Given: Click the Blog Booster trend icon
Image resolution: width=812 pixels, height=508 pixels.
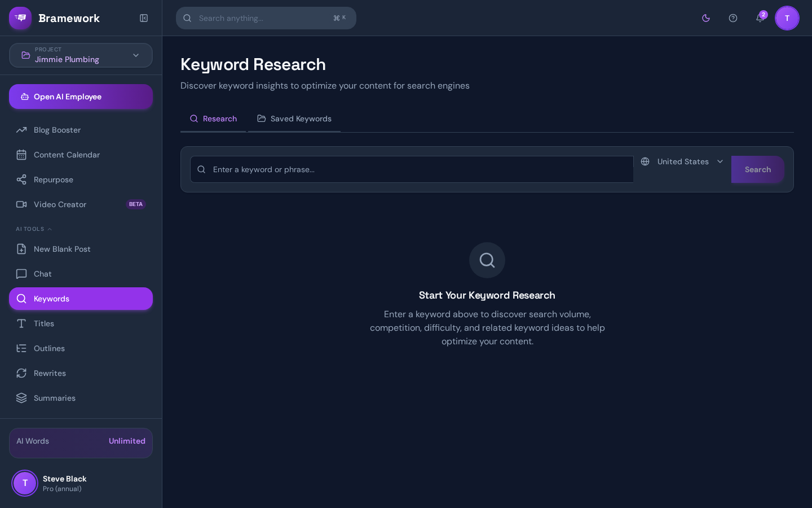Looking at the screenshot, I should 21,130.
